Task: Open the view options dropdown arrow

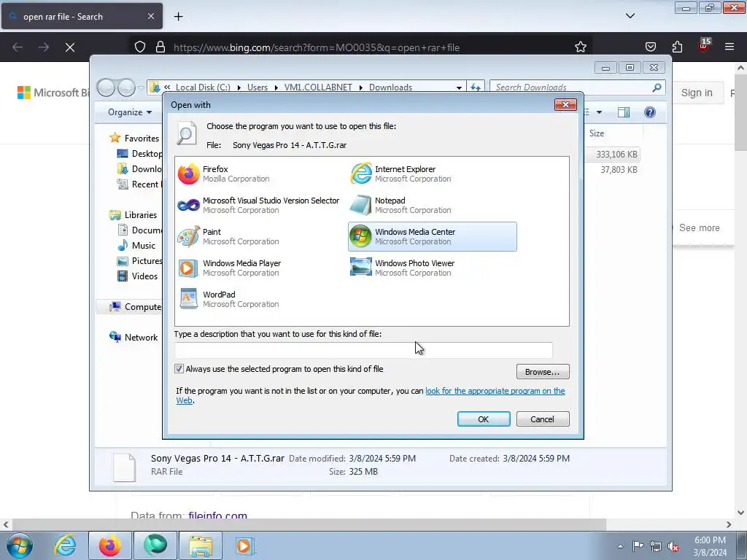Action: [x=600, y=112]
